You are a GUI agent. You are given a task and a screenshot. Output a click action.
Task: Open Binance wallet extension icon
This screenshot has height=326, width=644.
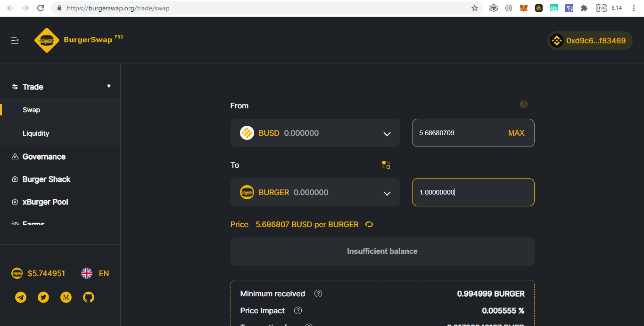pos(539,8)
